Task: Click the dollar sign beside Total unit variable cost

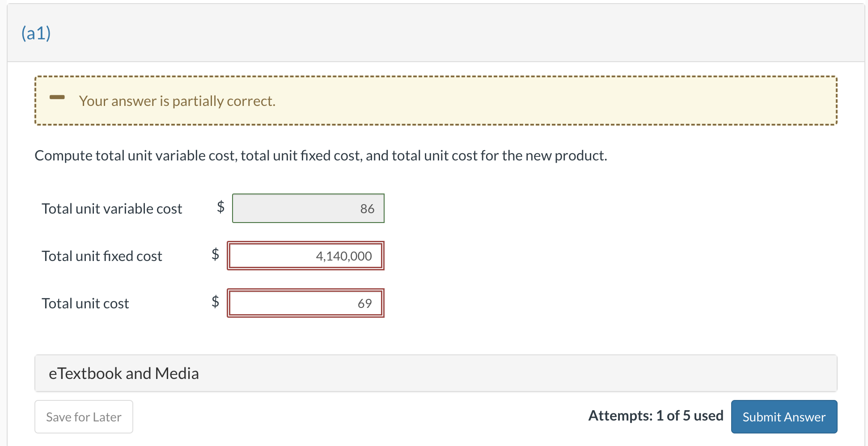Action: coord(220,208)
